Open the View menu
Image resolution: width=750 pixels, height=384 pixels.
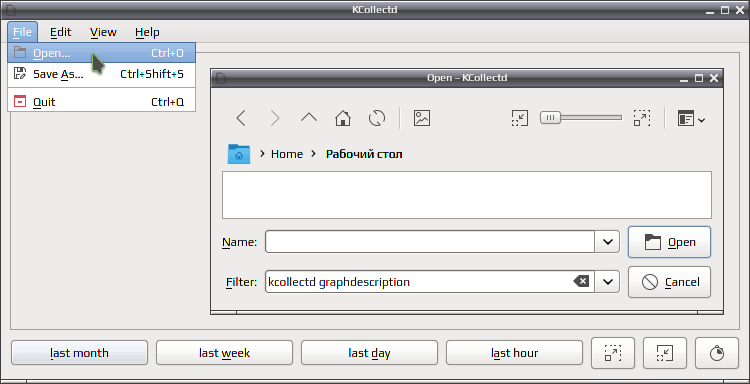(x=103, y=32)
